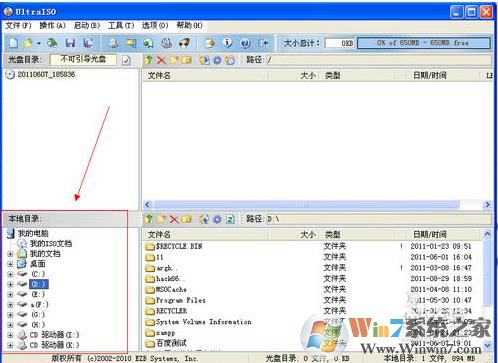Click right arrow of horizontal scrollbar
The image size is (498, 363).
point(487,205)
